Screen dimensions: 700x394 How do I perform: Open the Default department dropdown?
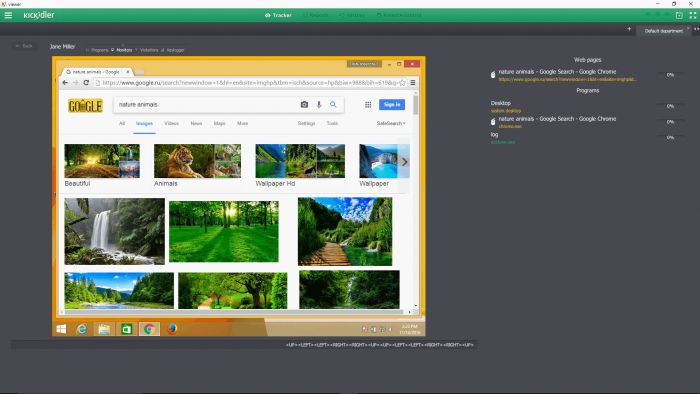click(x=663, y=31)
